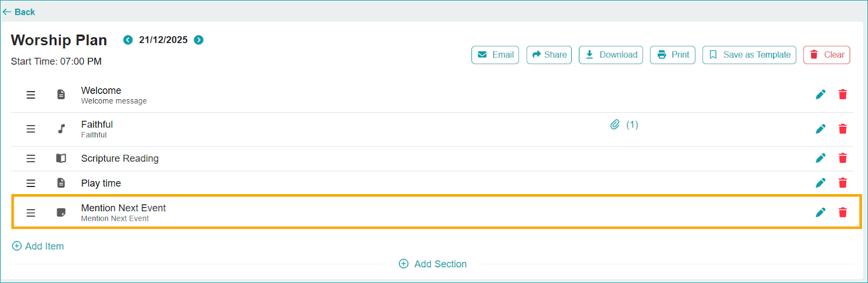Click the edit pencil for Welcome item
The width and height of the screenshot is (868, 283).
[x=820, y=95]
